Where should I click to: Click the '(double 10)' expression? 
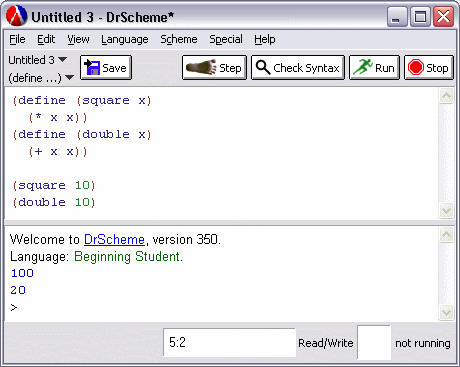[54, 202]
